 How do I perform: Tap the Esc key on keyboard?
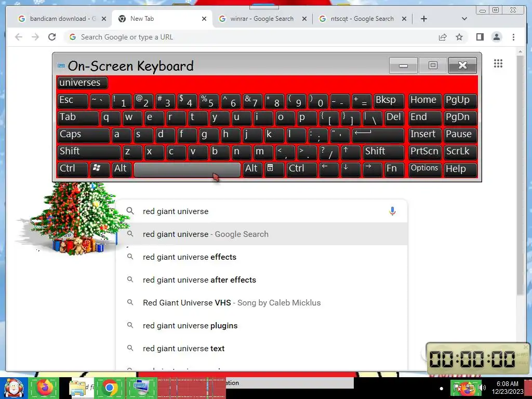[x=73, y=101]
